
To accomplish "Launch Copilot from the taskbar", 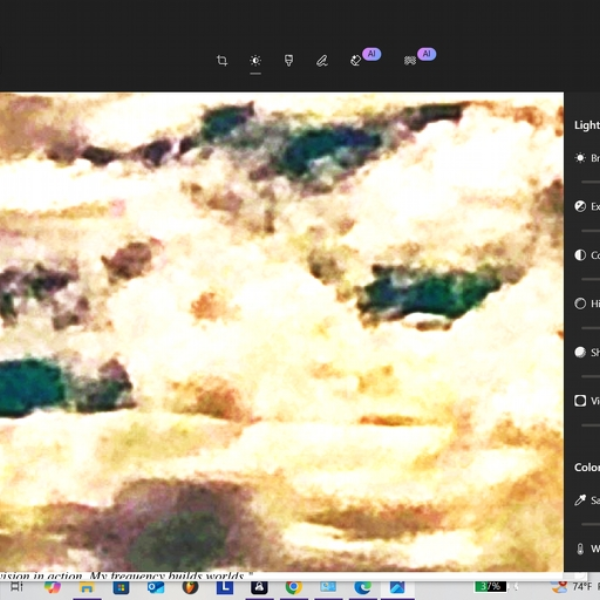I will (52, 587).
